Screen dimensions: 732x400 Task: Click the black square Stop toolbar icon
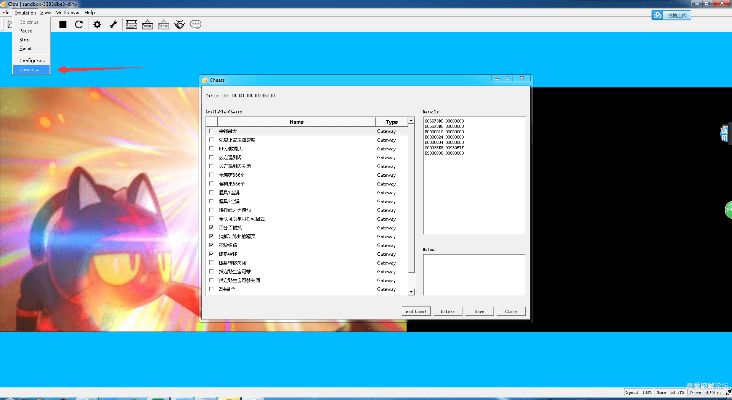click(63, 24)
